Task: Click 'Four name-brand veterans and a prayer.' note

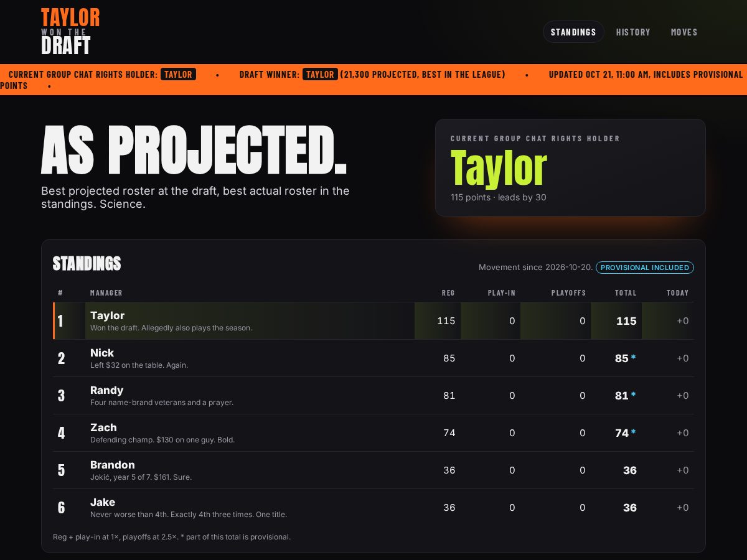Action: [162, 403]
